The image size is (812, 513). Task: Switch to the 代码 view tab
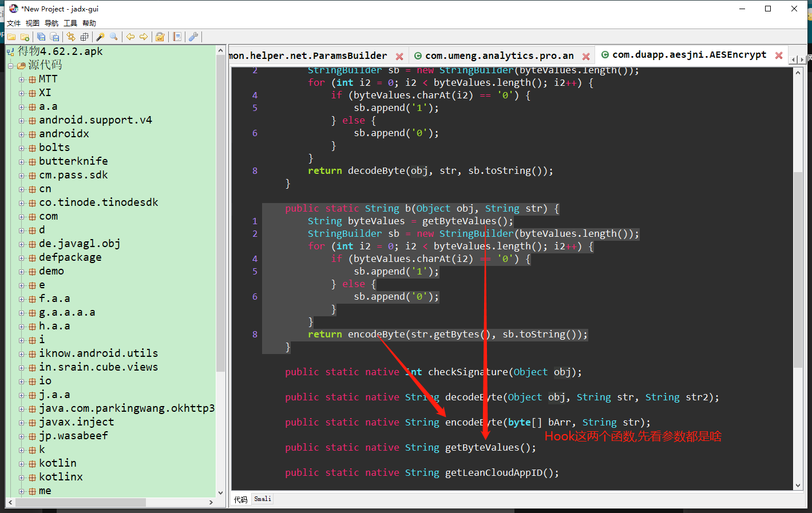tap(241, 499)
